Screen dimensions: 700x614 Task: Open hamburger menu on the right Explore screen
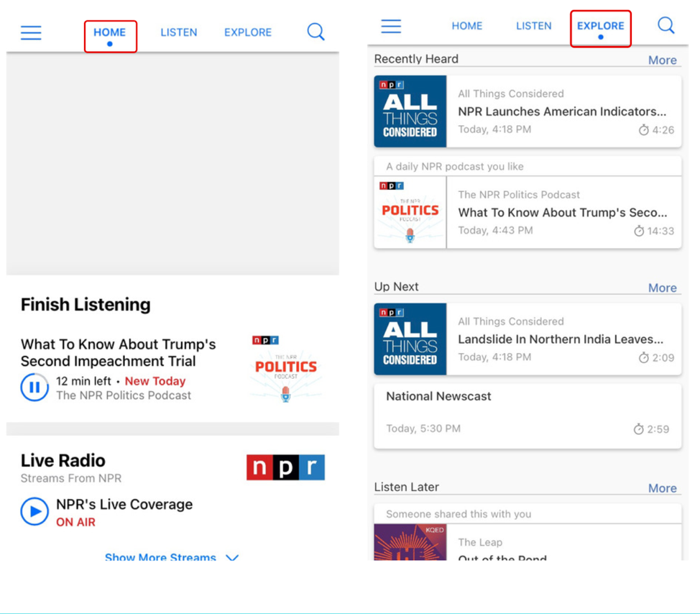391,26
